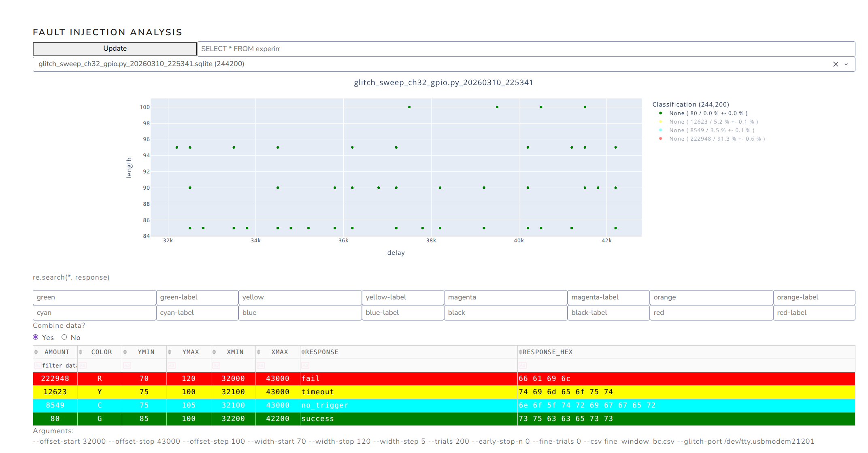The image size is (868, 453).
Task: Select No for Combine data
Action: tap(64, 337)
